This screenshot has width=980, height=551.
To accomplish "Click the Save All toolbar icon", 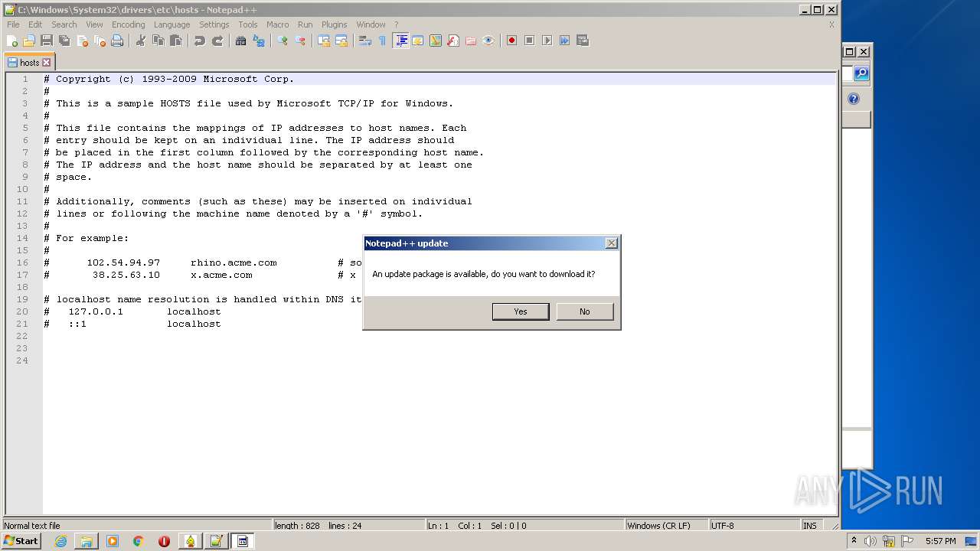I will click(x=64, y=41).
